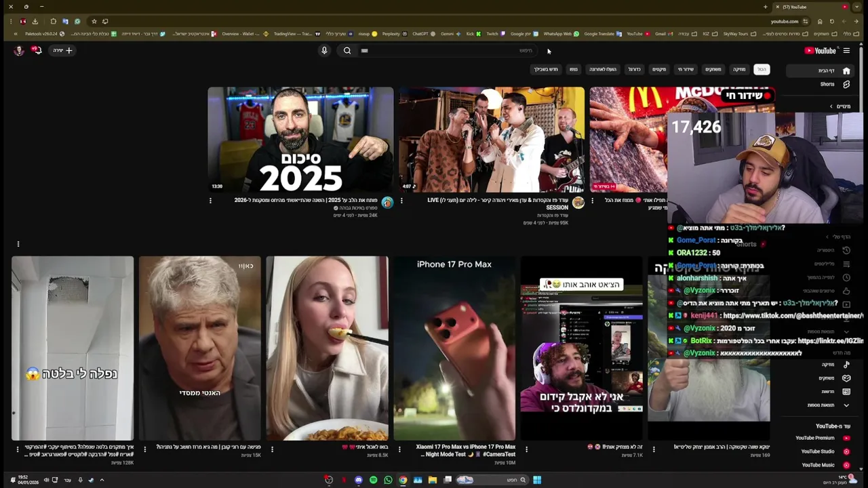Select the 'הועלו לאחרונה' filter chip
Screen dimensions: 868x488
(602, 69)
